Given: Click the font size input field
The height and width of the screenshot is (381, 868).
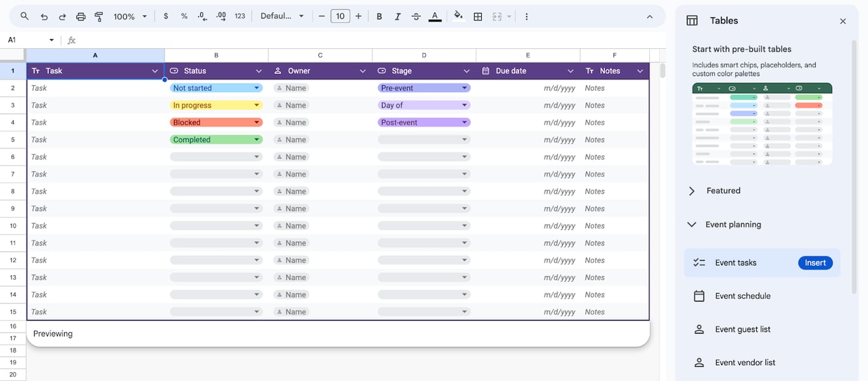Looking at the screenshot, I should [x=340, y=17].
